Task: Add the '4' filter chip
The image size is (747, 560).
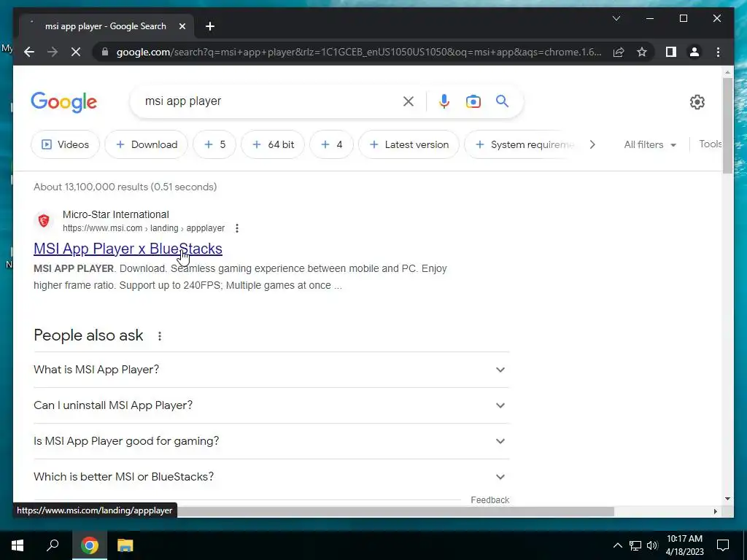Action: (332, 144)
